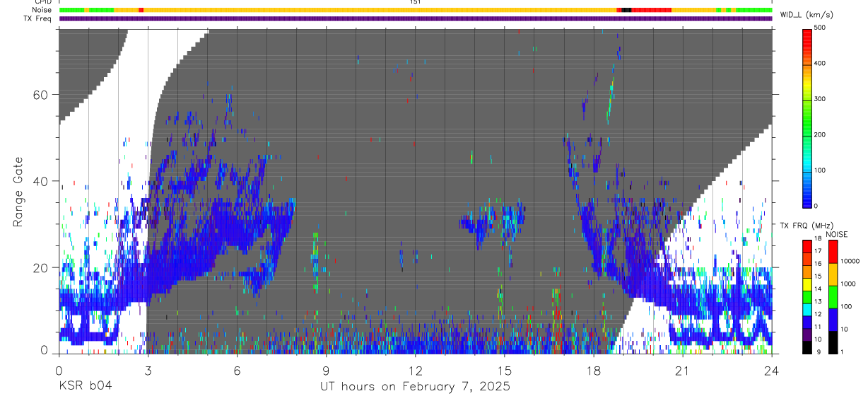Click the red segment in top Noise strip
868x401 pixels.
point(651,10)
